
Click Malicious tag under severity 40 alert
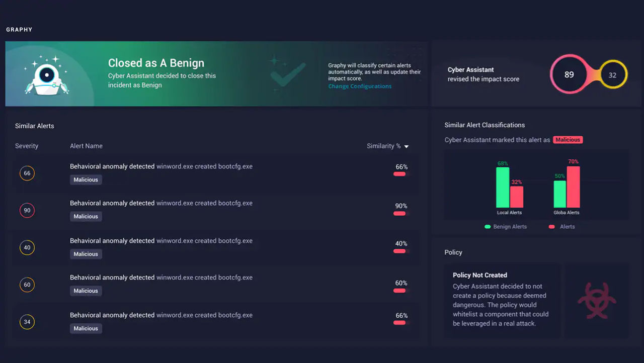tap(86, 254)
